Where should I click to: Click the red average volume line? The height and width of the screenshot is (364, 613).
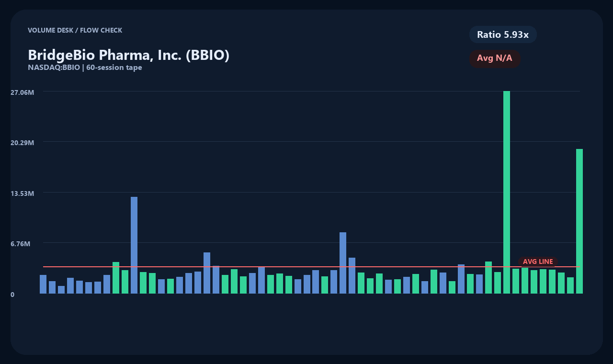point(311,267)
